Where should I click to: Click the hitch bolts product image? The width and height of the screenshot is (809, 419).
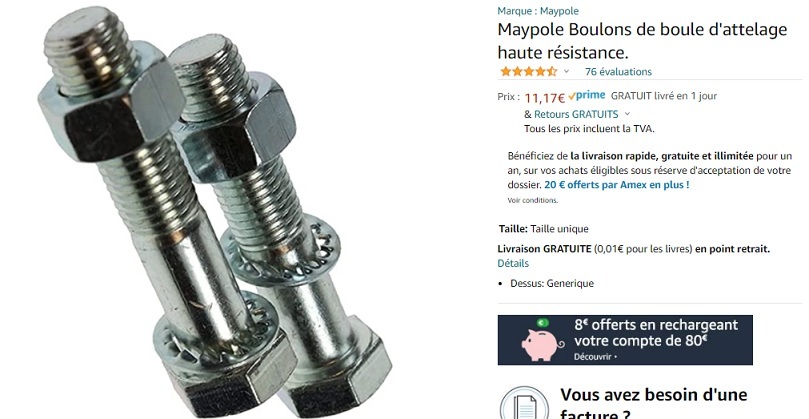214,212
